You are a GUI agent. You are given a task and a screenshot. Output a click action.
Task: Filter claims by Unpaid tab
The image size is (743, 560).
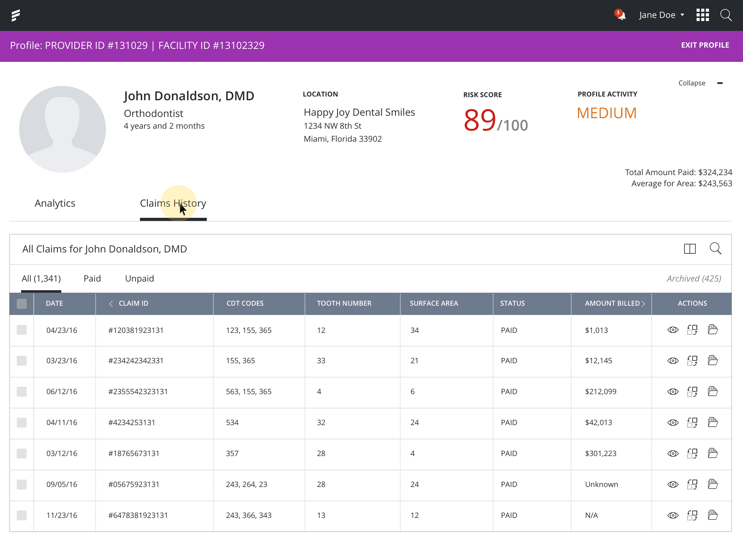139,279
